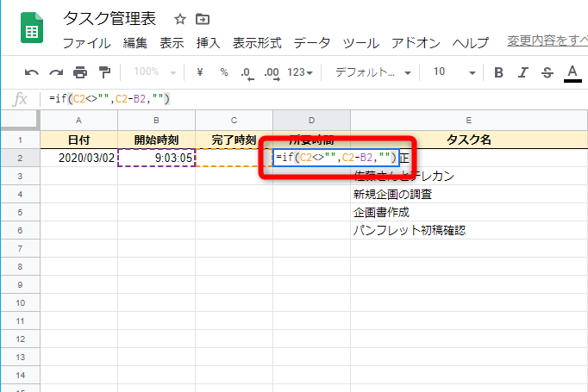Click the 変更内容 saved-changes link
Viewport: 588px width, 392px height.
547,40
